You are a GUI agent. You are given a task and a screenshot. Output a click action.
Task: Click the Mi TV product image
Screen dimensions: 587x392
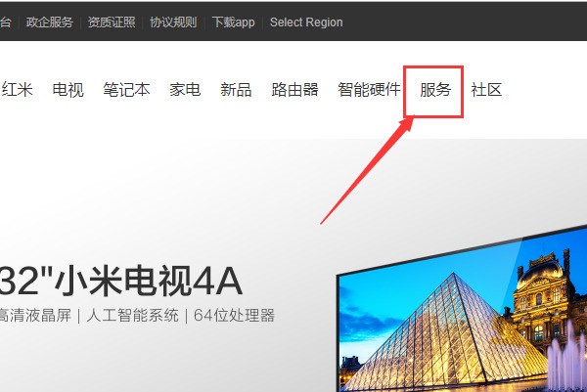(x=462, y=308)
